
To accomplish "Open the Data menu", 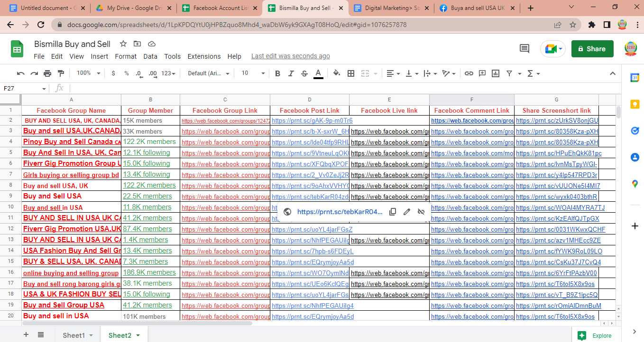I will (x=150, y=56).
